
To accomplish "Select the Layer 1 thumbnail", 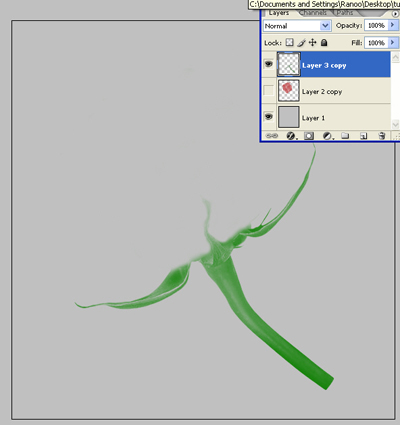I will (x=289, y=117).
